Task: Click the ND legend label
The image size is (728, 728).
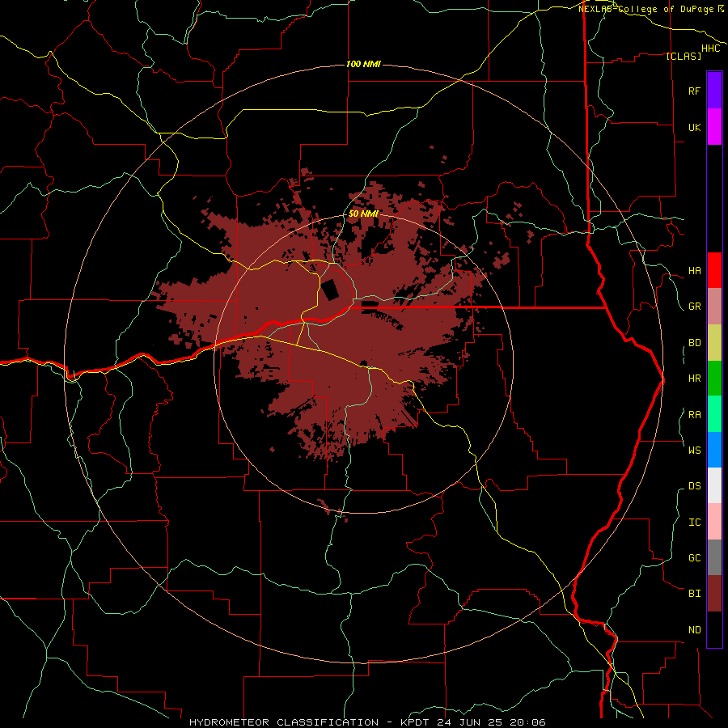Action: (x=694, y=630)
